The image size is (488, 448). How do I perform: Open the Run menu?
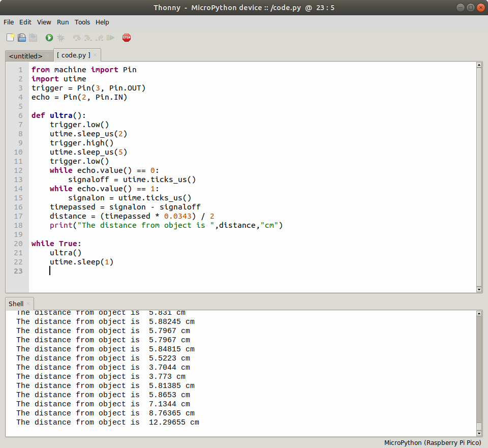pyautogui.click(x=63, y=22)
